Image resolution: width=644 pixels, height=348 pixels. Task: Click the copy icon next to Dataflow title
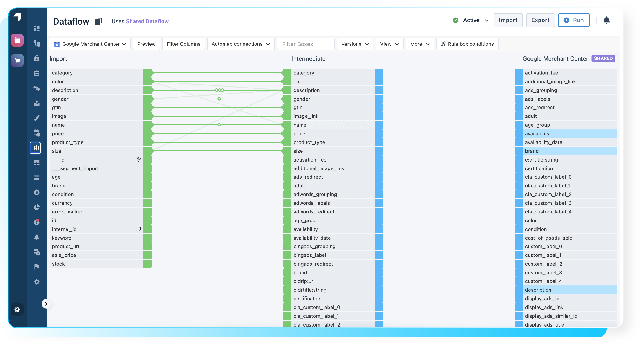(98, 22)
